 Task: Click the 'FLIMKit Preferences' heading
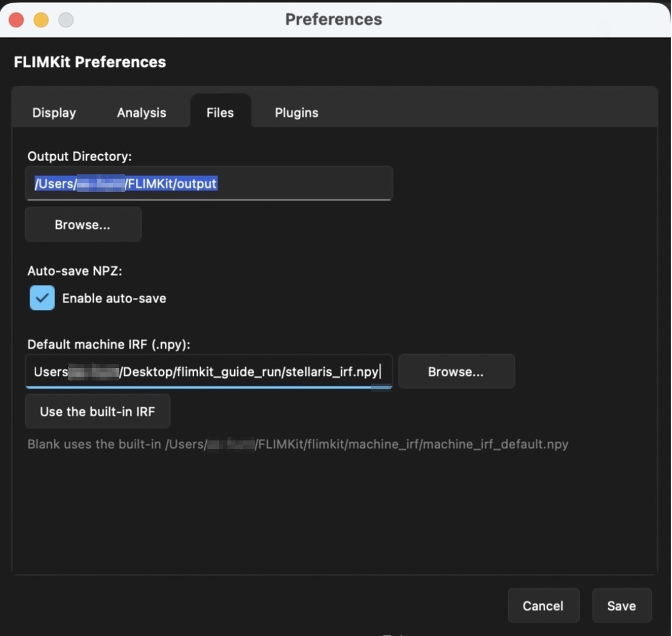[x=89, y=62]
